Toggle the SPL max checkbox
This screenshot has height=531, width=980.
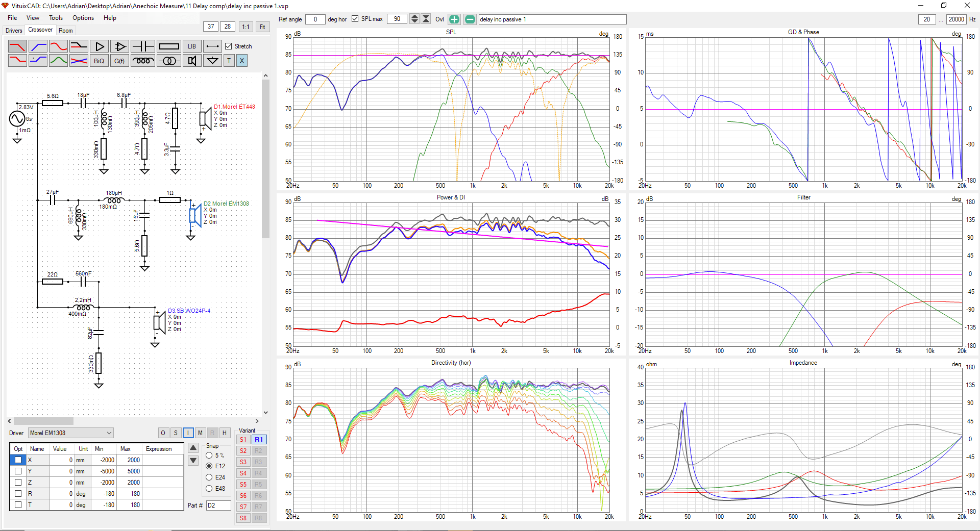[355, 19]
